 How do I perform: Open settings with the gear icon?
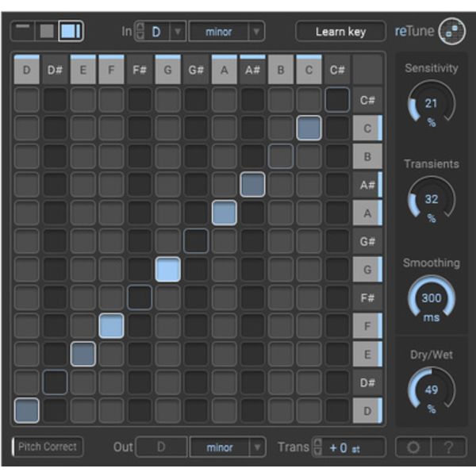(413, 447)
